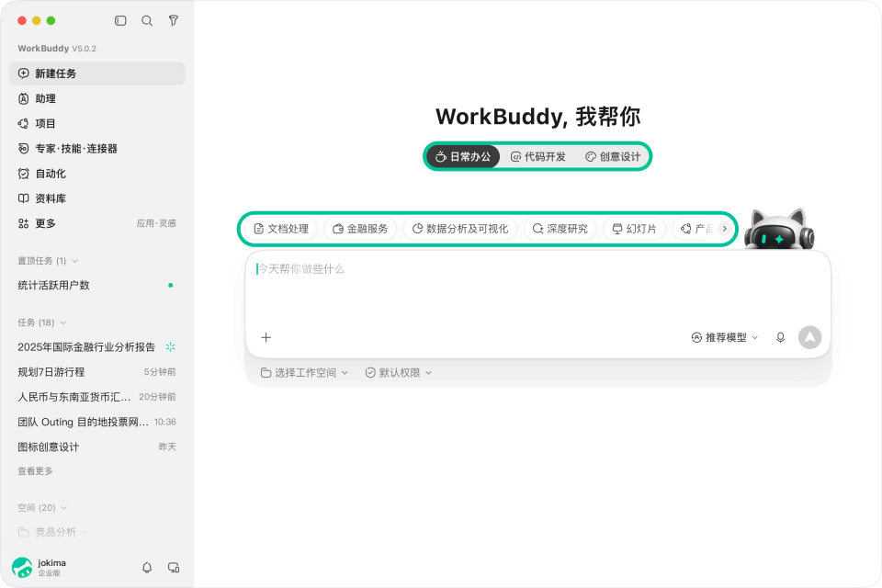Open notifications bell icon
The image size is (882, 588).
tap(147, 567)
